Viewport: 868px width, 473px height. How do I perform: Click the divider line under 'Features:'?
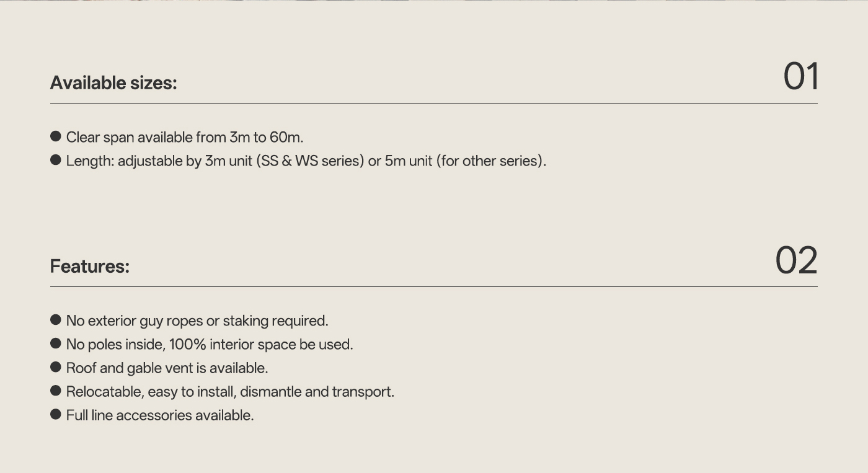[x=434, y=286]
